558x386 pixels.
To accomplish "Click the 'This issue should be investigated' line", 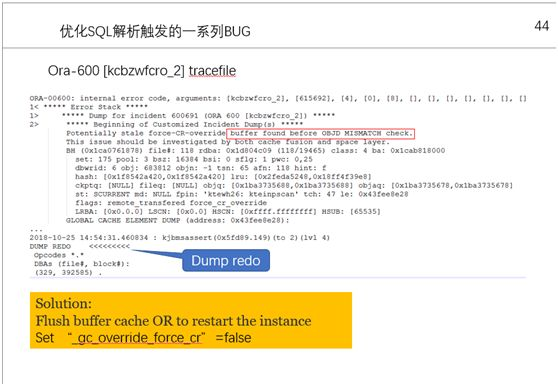I will [228, 142].
